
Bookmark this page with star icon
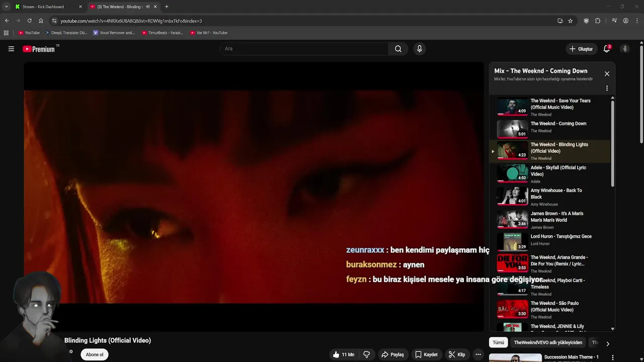(x=570, y=21)
